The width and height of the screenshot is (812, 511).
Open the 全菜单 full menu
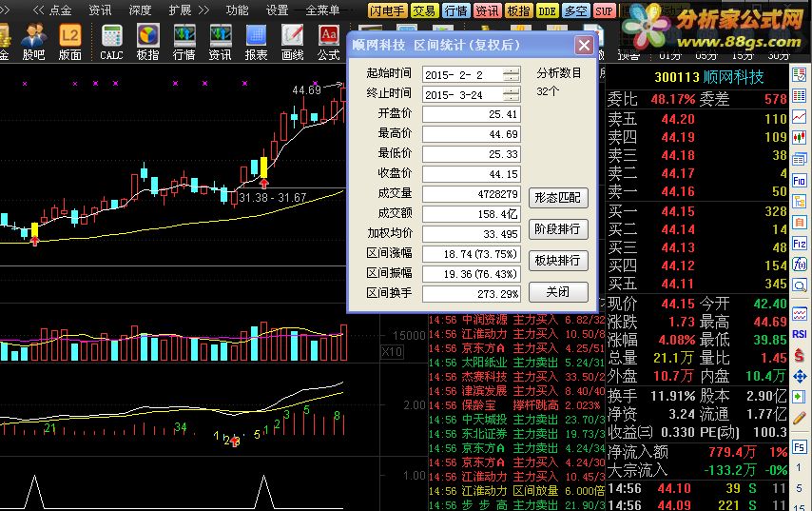click(x=322, y=10)
